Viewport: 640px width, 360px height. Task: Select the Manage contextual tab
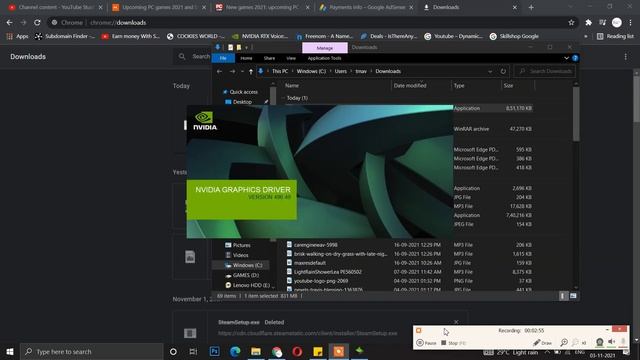(325, 48)
